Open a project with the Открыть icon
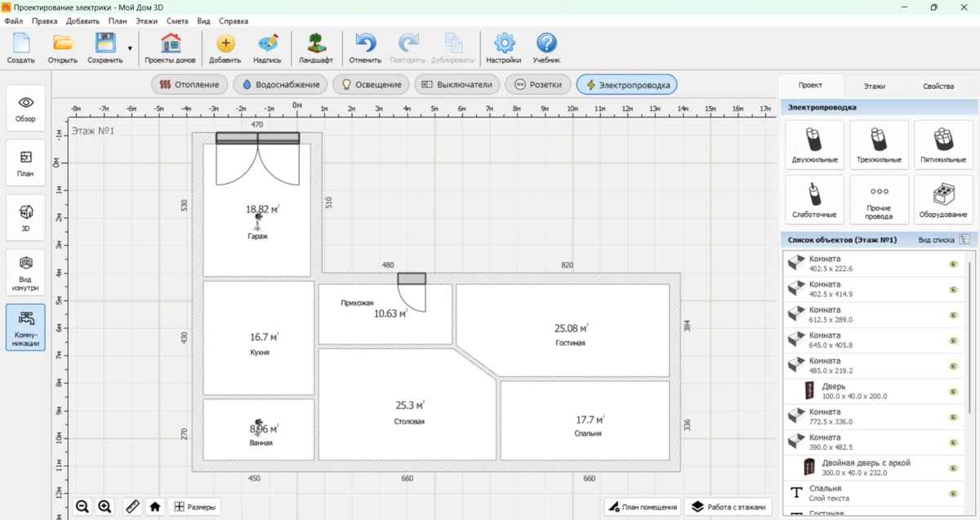This screenshot has height=520, width=980. point(63,49)
